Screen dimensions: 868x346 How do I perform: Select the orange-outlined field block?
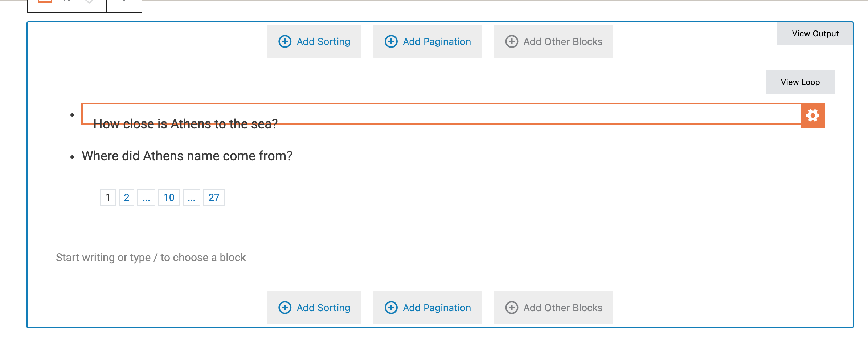coord(441,114)
